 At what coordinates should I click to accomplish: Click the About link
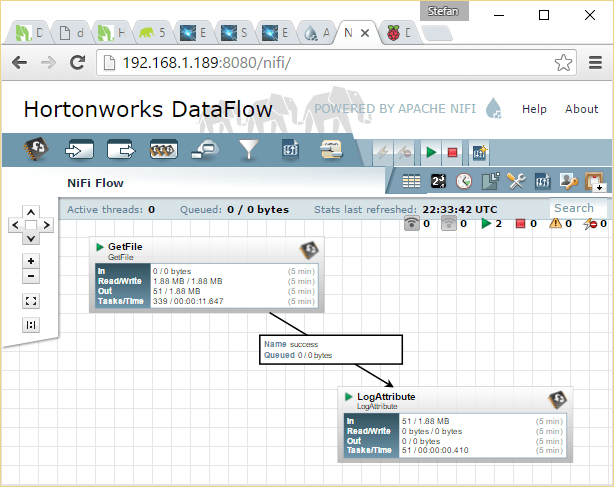(581, 109)
